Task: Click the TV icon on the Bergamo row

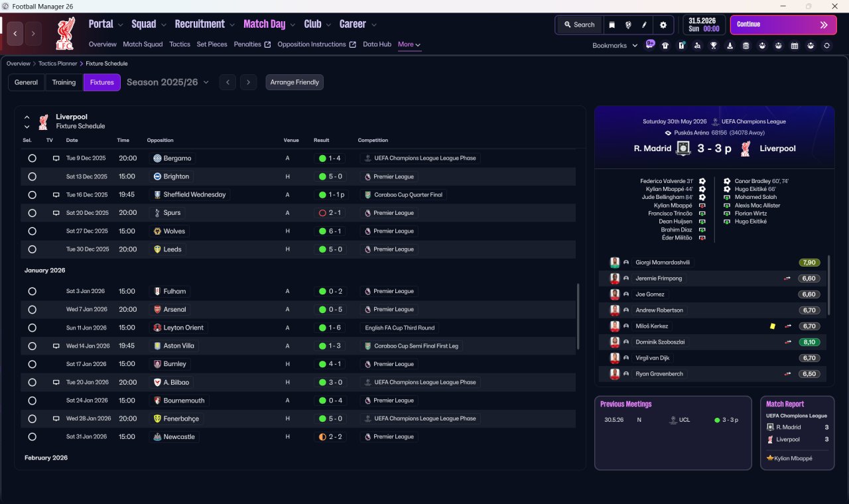Action: pos(56,158)
